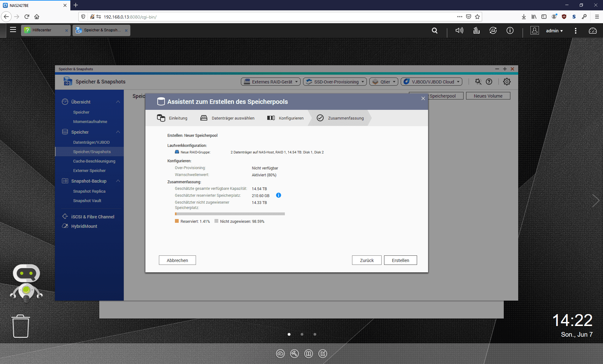The width and height of the screenshot is (603, 364).
Task: Click the Erstellen button to confirm
Action: [400, 260]
